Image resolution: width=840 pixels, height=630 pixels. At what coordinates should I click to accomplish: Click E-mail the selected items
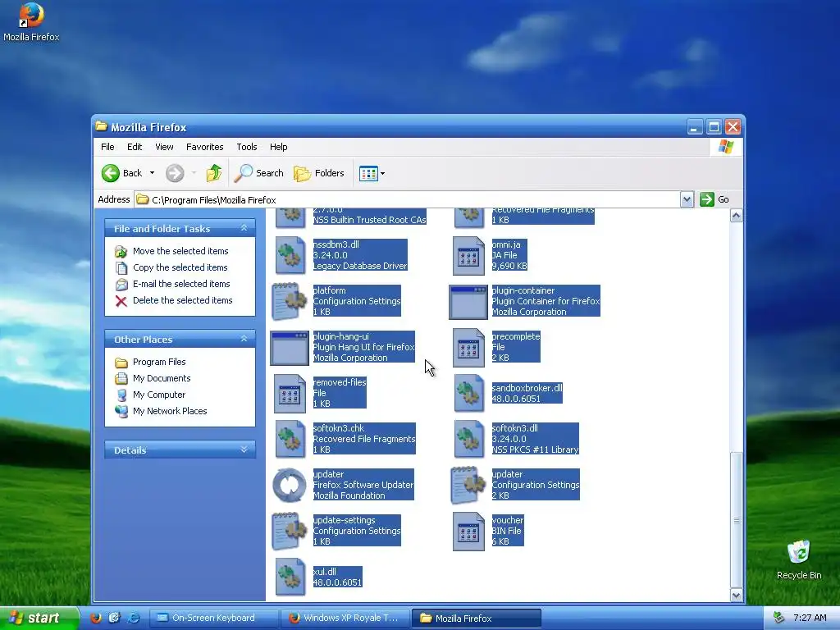coord(181,284)
